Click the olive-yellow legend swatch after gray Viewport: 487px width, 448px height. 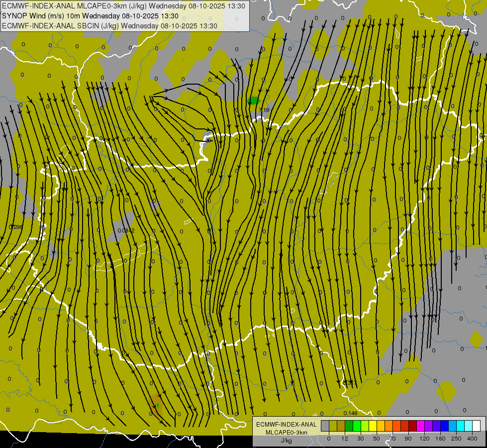333,426
